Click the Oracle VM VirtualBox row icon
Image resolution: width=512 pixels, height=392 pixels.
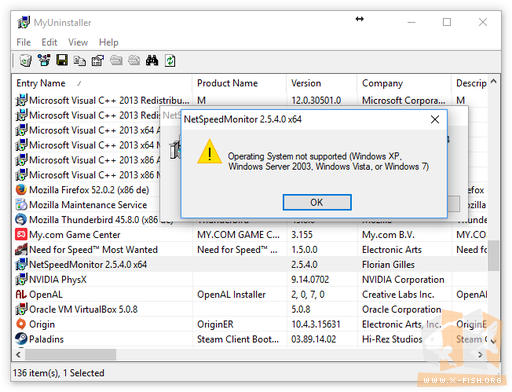click(21, 309)
